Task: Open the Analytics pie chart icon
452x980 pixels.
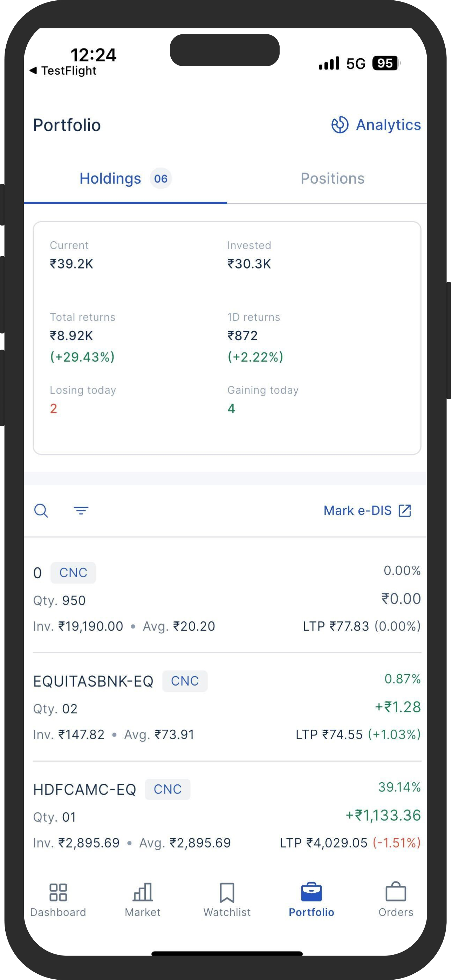Action: click(x=340, y=125)
